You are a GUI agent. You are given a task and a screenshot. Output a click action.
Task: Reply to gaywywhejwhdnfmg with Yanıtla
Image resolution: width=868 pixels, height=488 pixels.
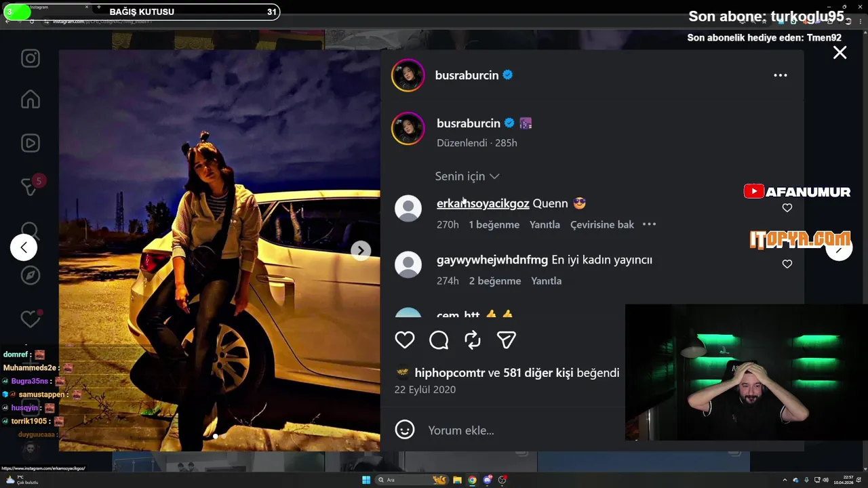(547, 281)
